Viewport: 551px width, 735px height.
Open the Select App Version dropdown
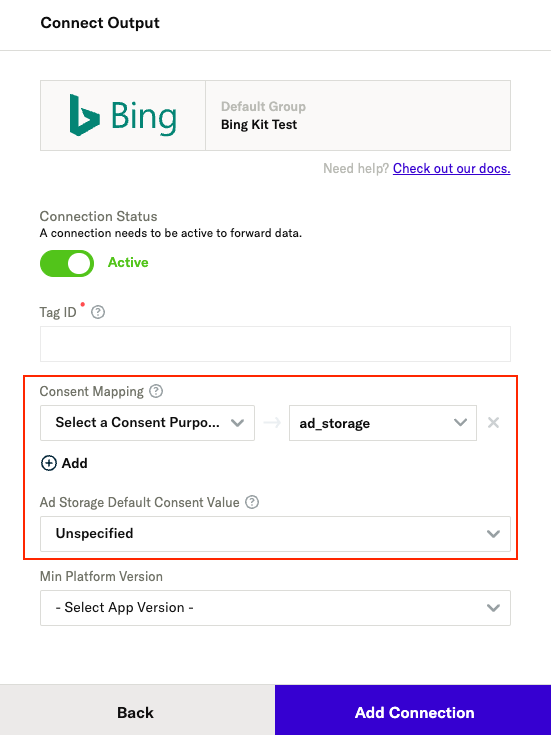(275, 608)
